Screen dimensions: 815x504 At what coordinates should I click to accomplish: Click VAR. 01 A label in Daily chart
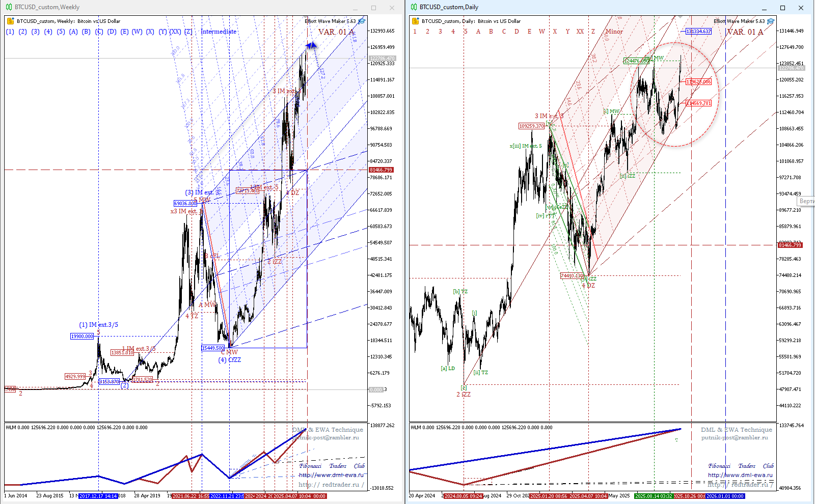[x=745, y=32]
